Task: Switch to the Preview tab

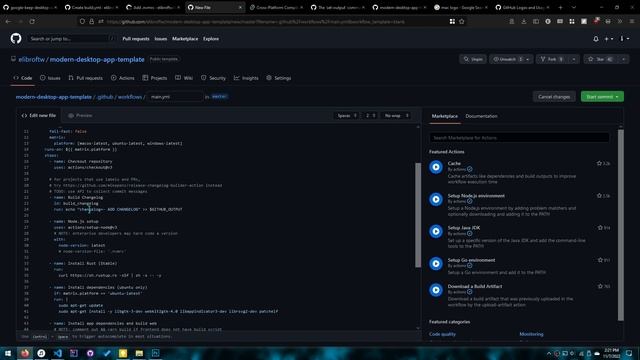Action: coord(80,116)
